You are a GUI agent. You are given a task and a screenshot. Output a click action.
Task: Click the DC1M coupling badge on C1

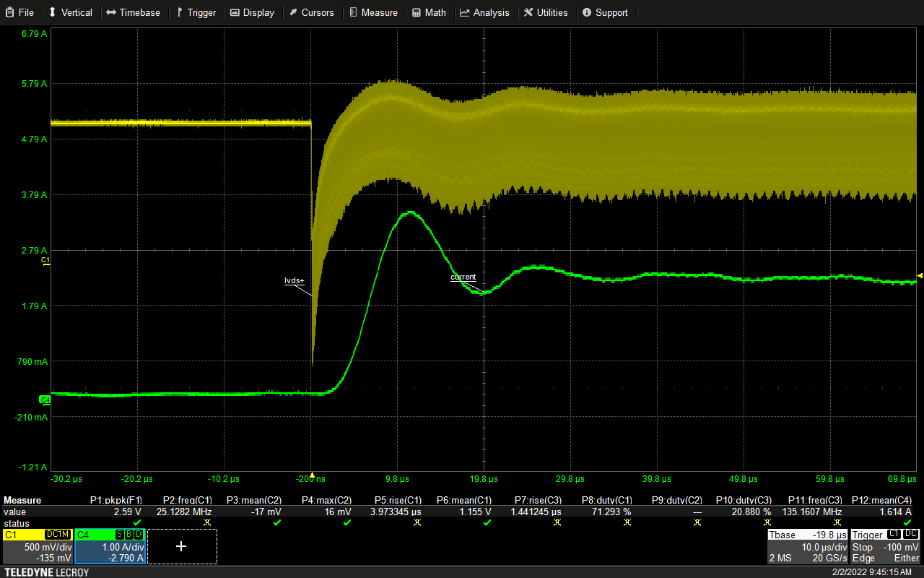(58, 534)
